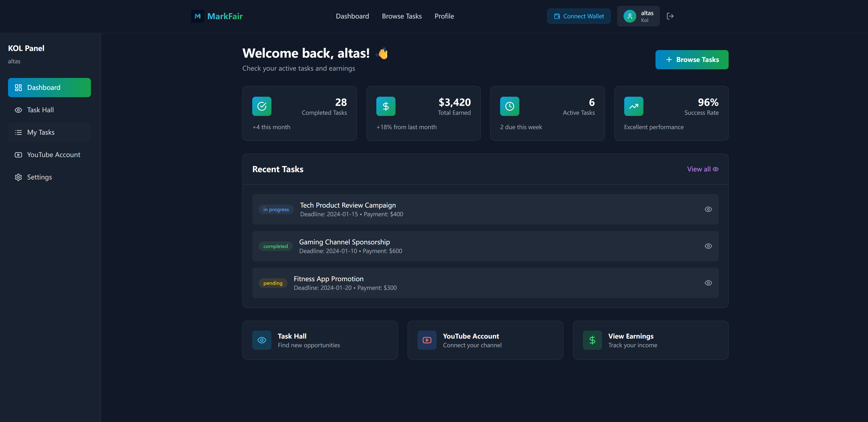Viewport: 868px width, 422px height.
Task: Click the logout icon beside altas profile
Action: [670, 16]
